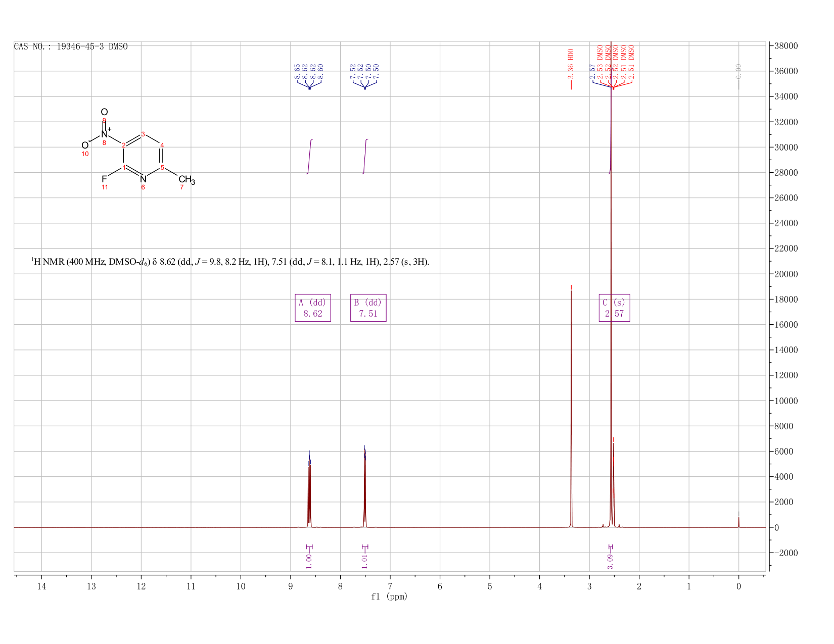Click the integral curve above the 7.51 peak
Viewport: 834px width, 644px height.
click(365, 157)
